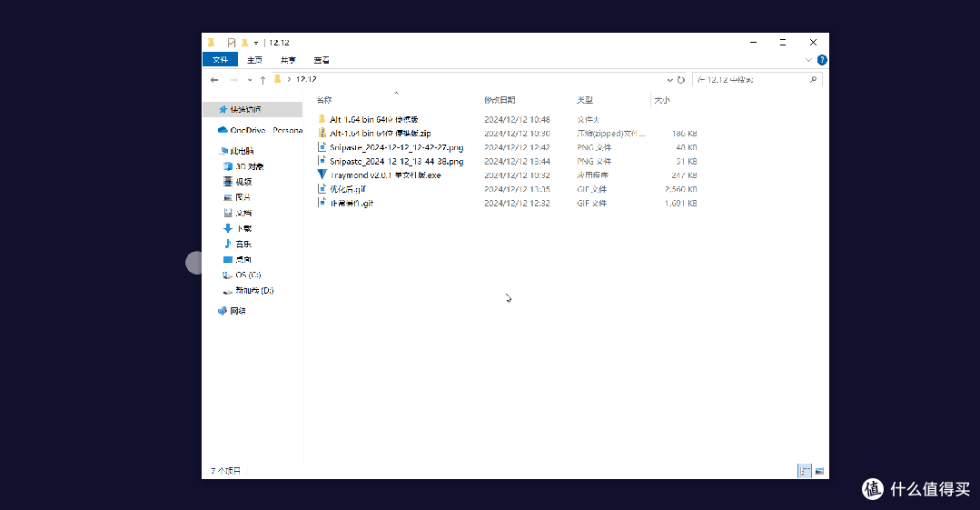Sort by the 大小 column header
This screenshot has width=980, height=510.
pos(662,100)
